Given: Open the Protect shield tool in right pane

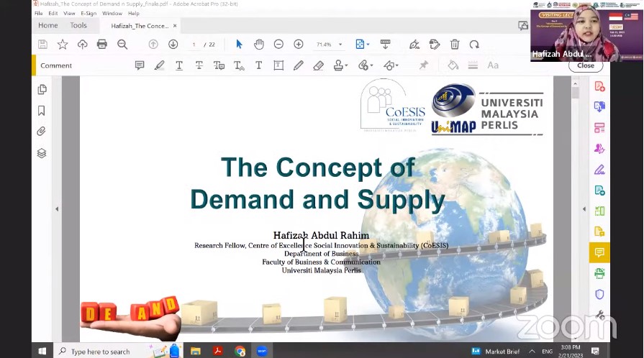Looking at the screenshot, I should pyautogui.click(x=599, y=294).
